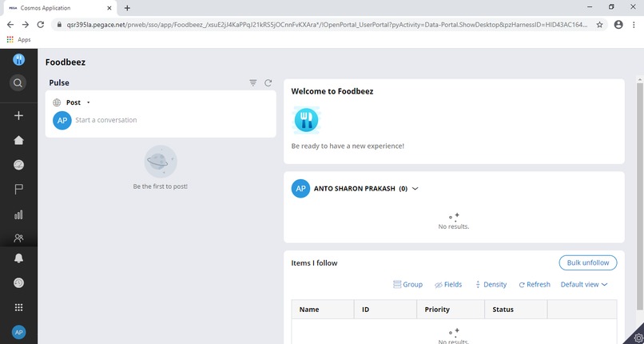Open the apps grid icon in sidebar
This screenshot has height=344, width=644.
pos(18,307)
